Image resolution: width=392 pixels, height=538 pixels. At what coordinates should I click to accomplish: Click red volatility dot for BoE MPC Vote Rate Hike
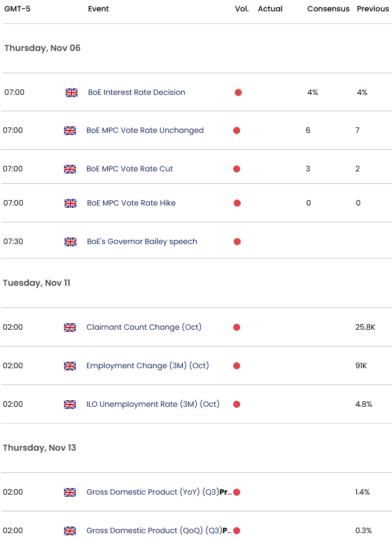click(x=236, y=203)
